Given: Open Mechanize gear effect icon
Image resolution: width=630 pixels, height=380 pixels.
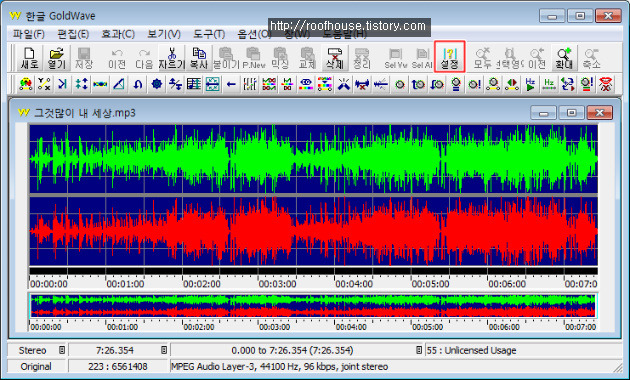Looking at the screenshot, I should coord(157,84).
